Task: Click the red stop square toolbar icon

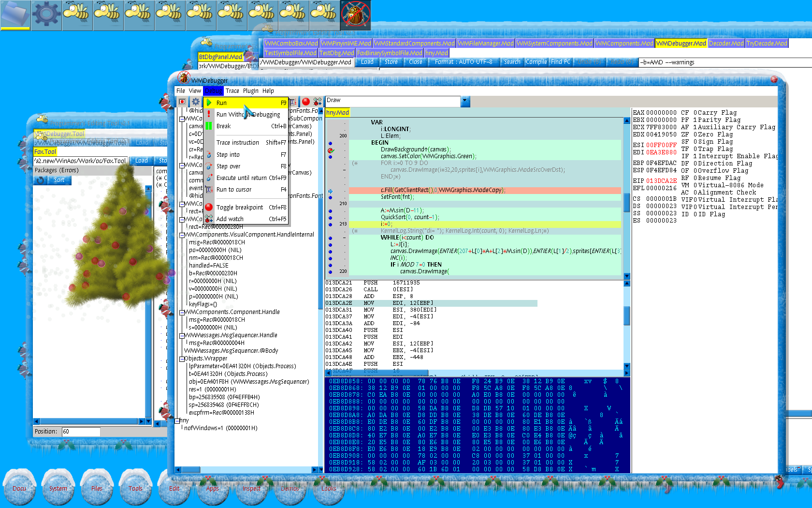Action: point(182,102)
